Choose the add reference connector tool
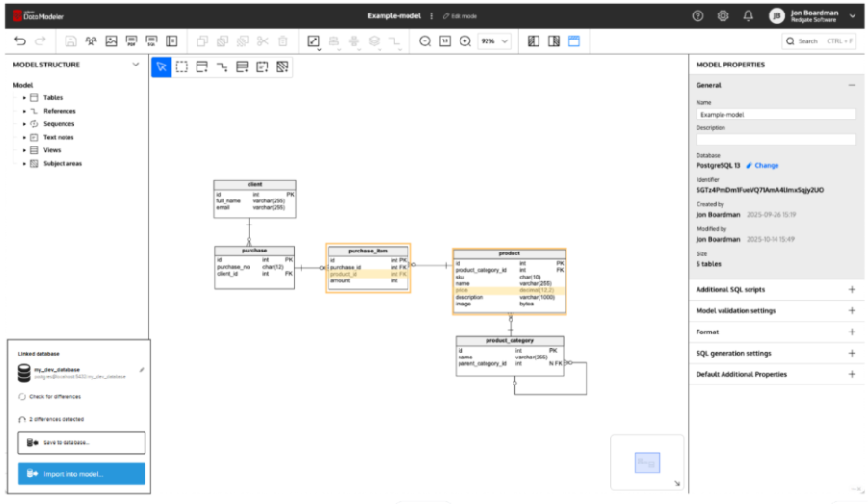Image resolution: width=868 pixels, height=504 pixels. pos(222,66)
